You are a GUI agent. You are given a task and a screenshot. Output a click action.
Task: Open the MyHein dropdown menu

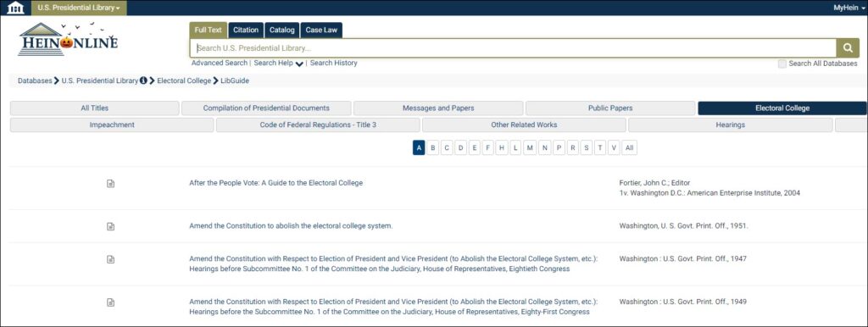(849, 8)
